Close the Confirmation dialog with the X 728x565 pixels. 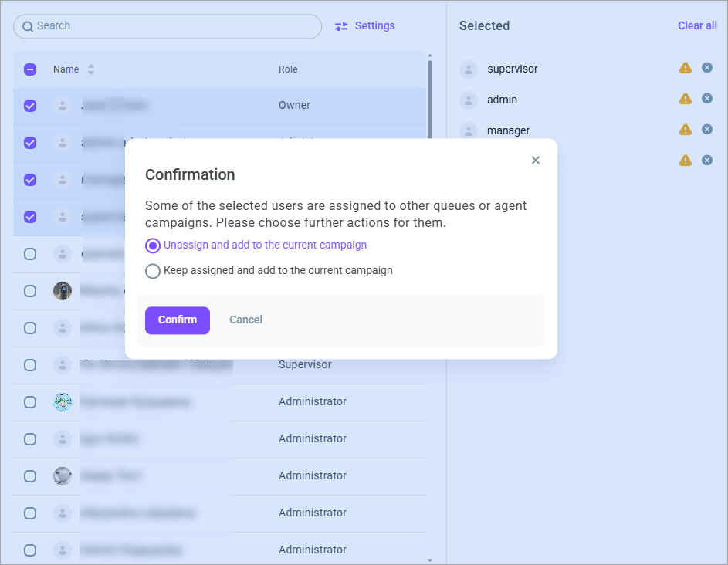535,161
